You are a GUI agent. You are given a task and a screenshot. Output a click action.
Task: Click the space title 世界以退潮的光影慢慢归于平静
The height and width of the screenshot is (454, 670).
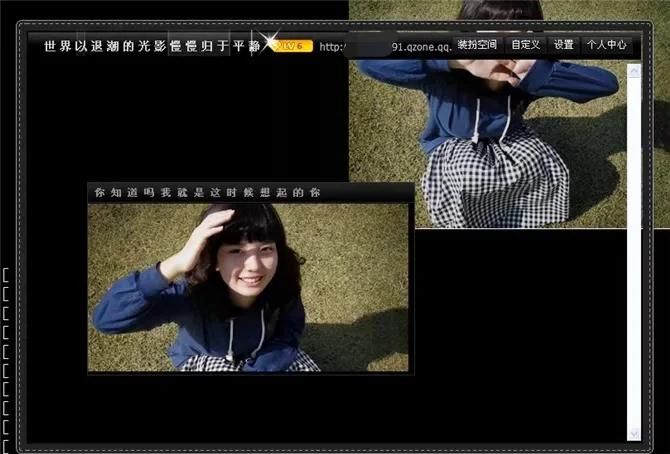tap(152, 46)
